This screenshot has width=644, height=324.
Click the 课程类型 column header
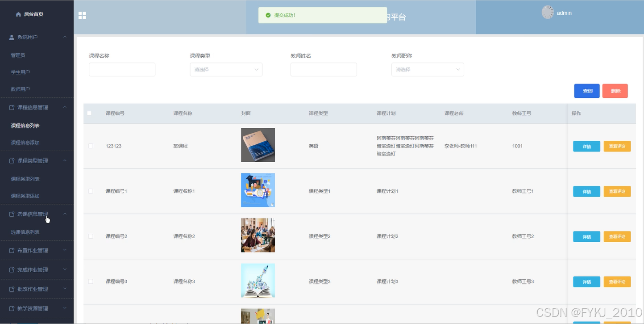[318, 114]
